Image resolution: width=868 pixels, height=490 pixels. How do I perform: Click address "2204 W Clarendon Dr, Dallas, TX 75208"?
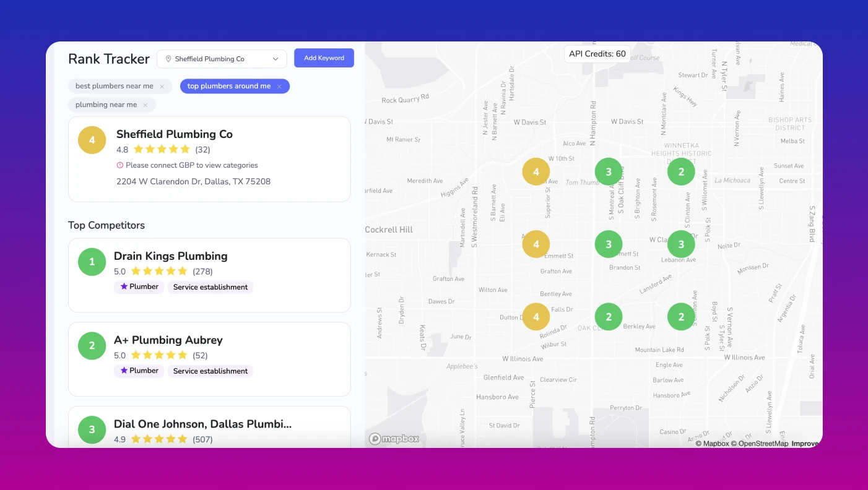(x=194, y=182)
